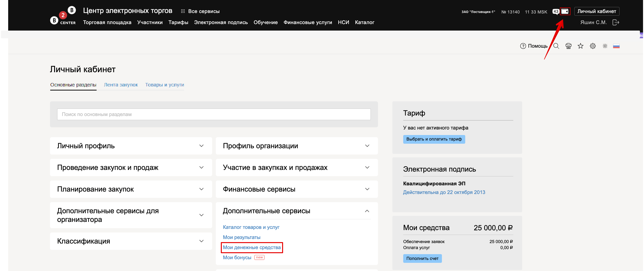The image size is (644, 271).
Task: Expand the Классификация section
Action: [x=131, y=241]
